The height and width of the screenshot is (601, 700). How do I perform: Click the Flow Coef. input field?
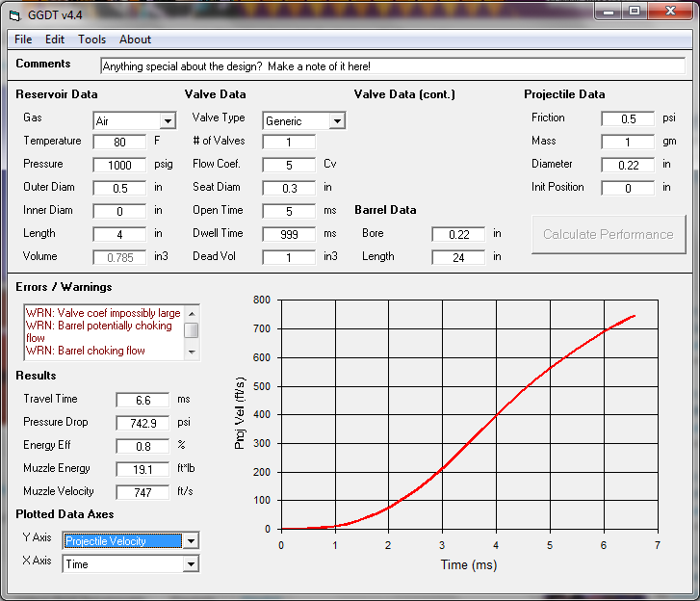tap(288, 165)
